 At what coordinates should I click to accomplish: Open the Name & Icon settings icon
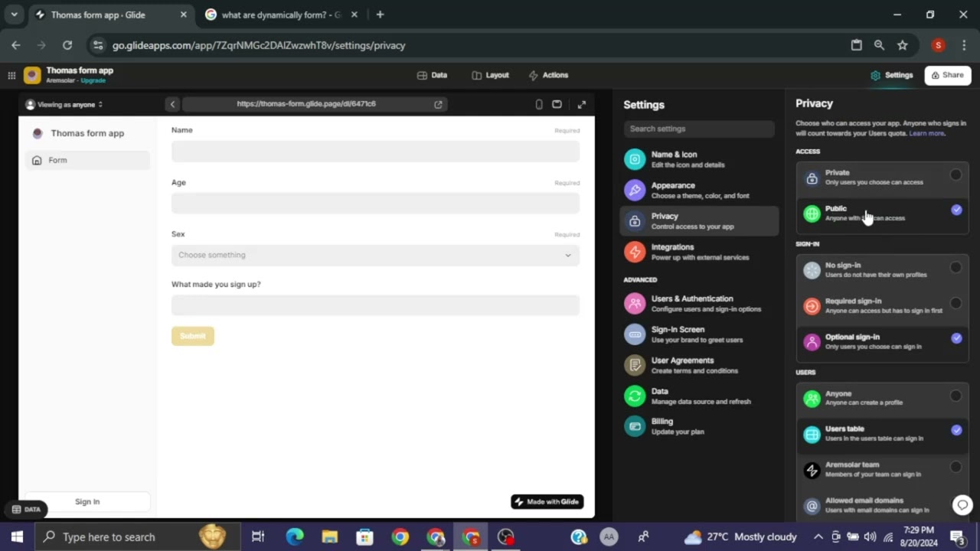(x=635, y=159)
